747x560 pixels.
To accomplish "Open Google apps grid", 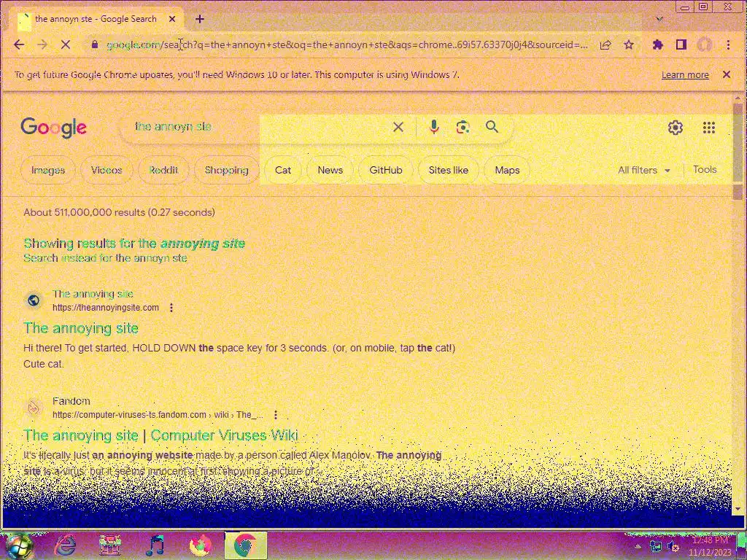I will pos(709,128).
